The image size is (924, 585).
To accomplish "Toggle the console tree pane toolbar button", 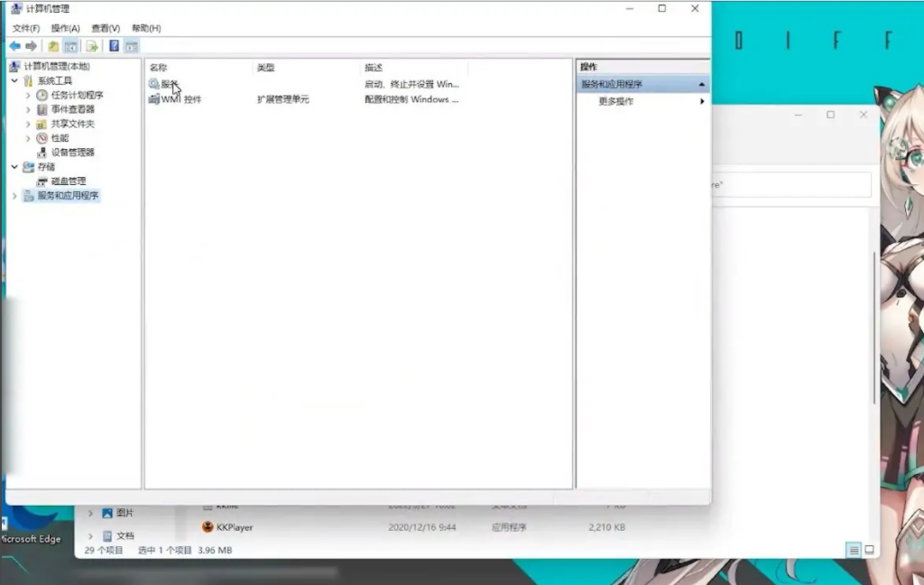I will tap(70, 46).
